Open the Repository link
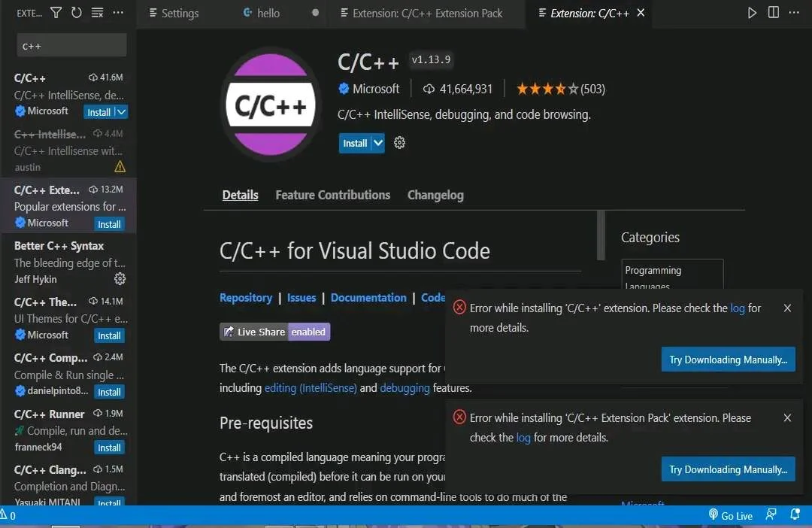Image resolution: width=812 pixels, height=528 pixels. click(x=246, y=297)
